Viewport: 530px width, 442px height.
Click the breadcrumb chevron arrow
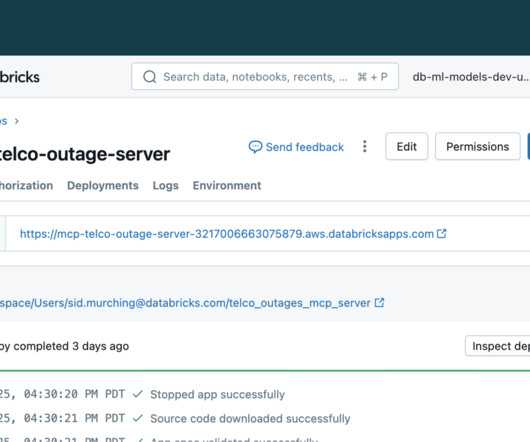[x=17, y=121]
